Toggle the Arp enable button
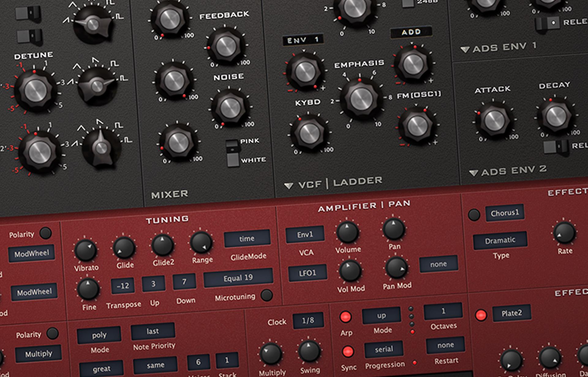Image resolution: width=588 pixels, height=377 pixels. click(x=345, y=317)
